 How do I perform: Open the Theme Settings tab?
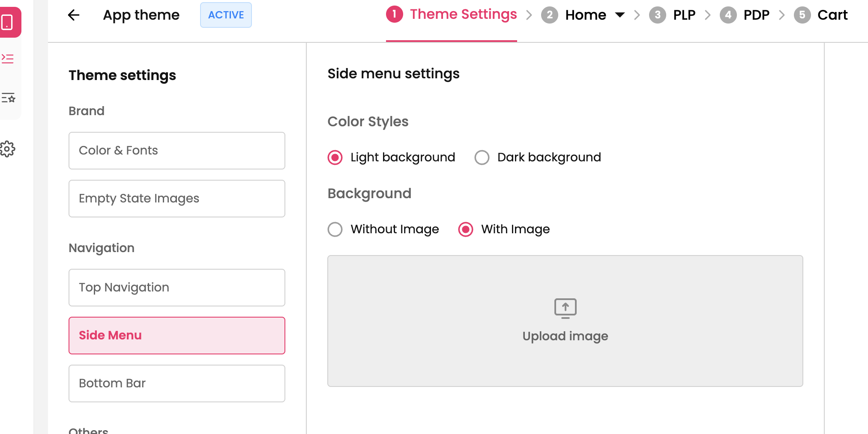coord(463,15)
